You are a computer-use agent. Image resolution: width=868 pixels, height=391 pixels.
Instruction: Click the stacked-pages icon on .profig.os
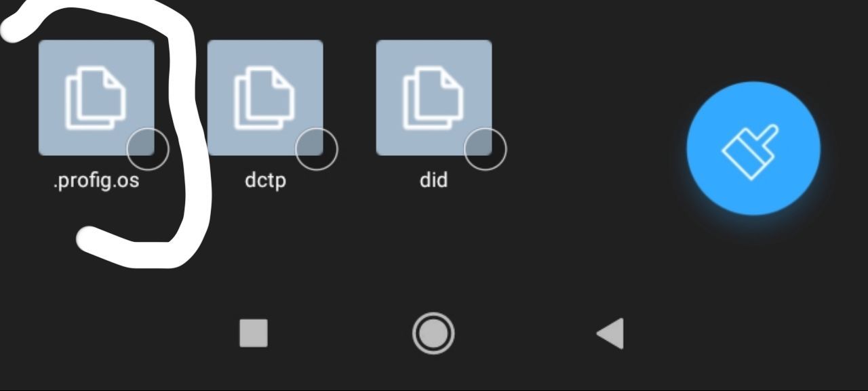96,98
